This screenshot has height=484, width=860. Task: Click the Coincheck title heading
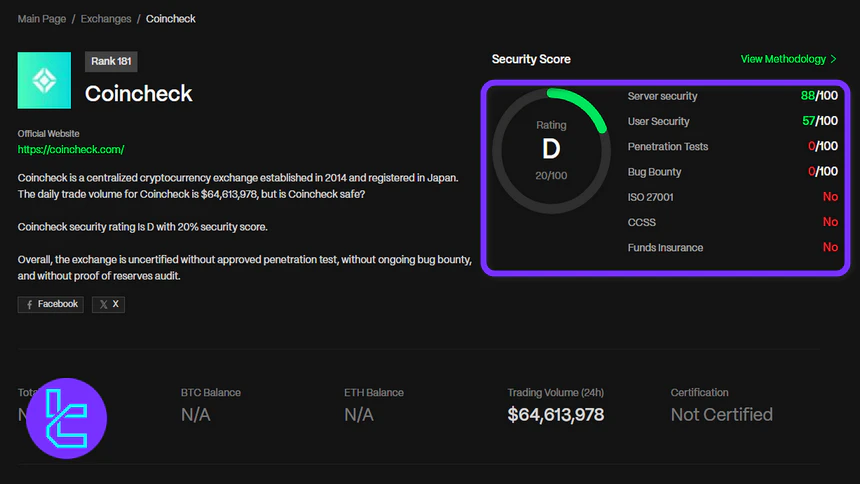(x=138, y=93)
